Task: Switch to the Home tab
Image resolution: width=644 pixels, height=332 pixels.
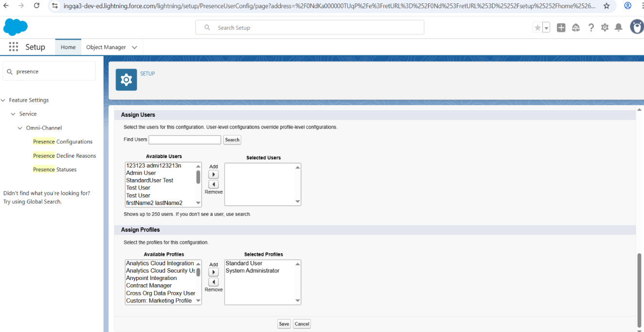Action: 68,47
